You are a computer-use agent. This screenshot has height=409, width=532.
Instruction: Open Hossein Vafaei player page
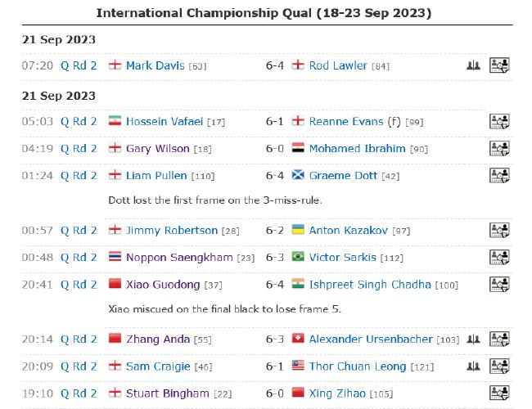pos(165,121)
